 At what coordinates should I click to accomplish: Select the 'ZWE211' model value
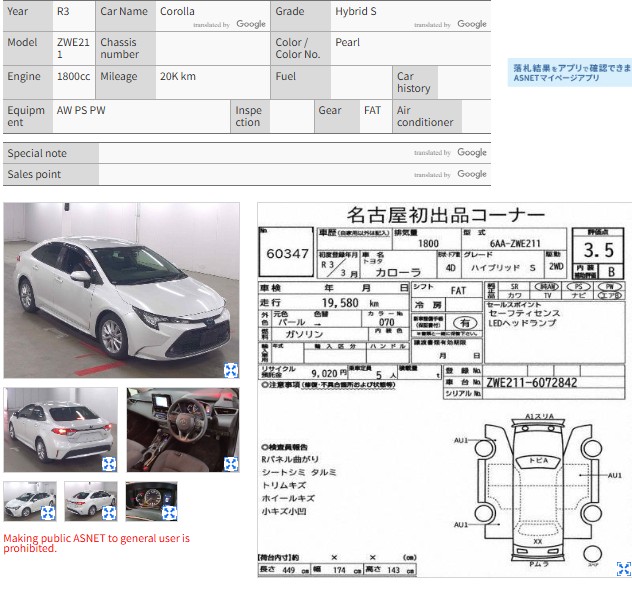(x=73, y=48)
